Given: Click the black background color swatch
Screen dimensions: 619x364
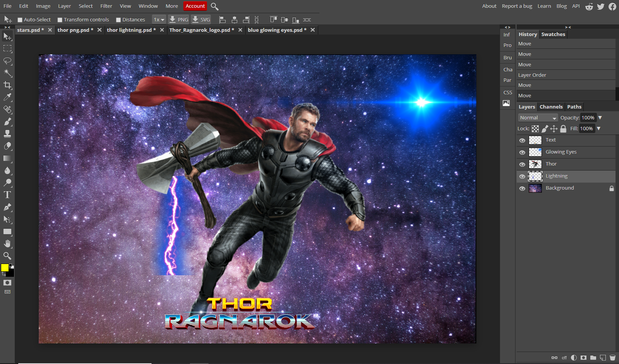Looking at the screenshot, I should tap(11, 274).
